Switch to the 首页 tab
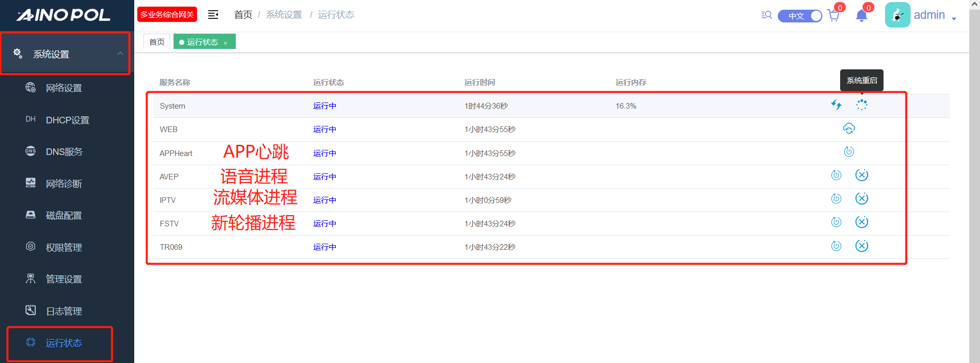The width and height of the screenshot is (980, 363). pyautogui.click(x=157, y=42)
